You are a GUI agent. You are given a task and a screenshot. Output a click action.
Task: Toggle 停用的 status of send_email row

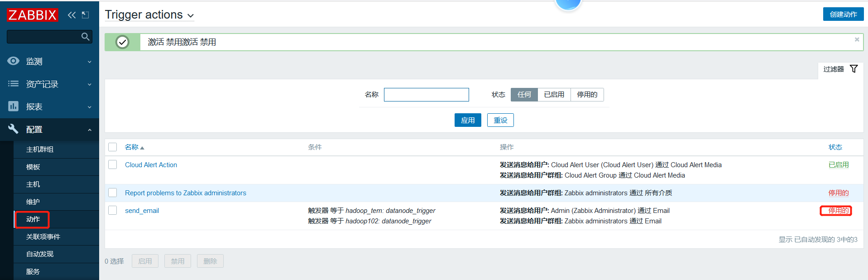pos(839,211)
